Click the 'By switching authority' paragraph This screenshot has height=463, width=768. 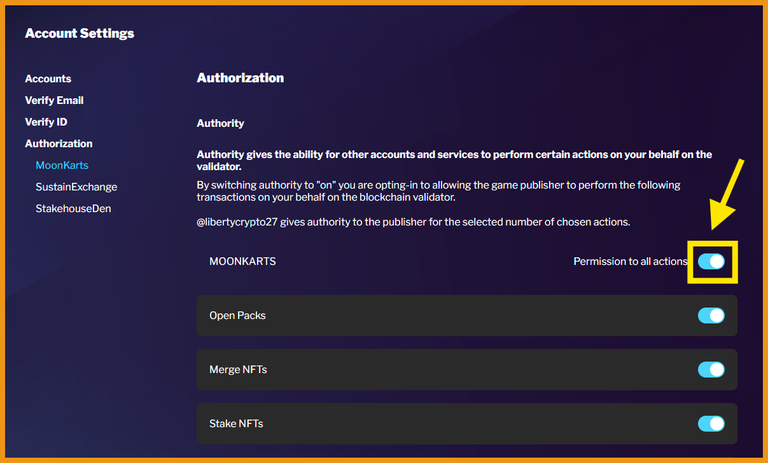pos(438,191)
